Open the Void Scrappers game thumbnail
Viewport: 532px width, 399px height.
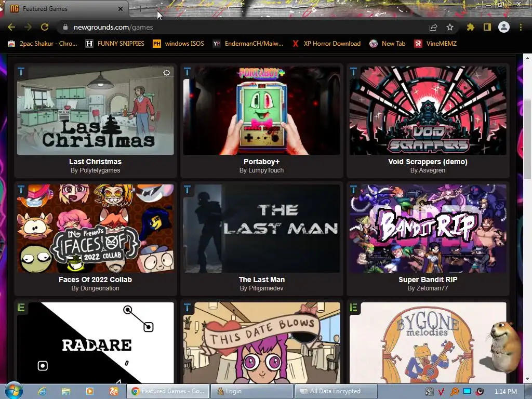coord(428,111)
